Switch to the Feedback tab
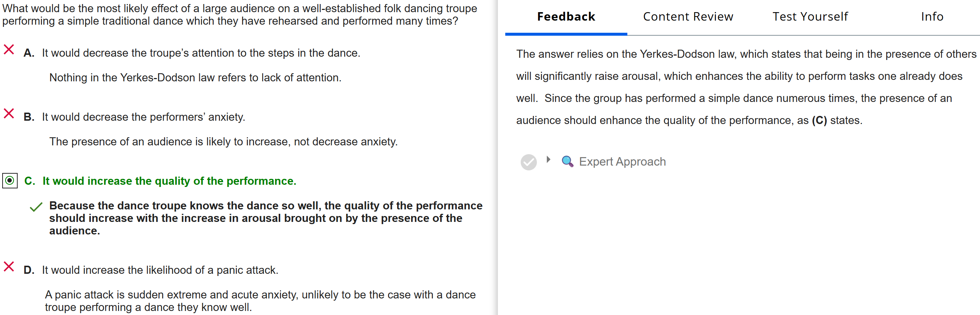This screenshot has width=980, height=315. pyautogui.click(x=566, y=17)
